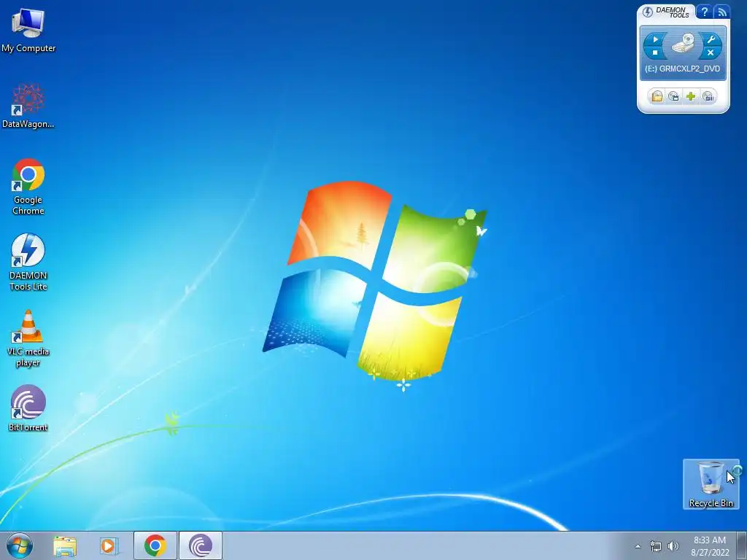Switch to the Chrome taskbar button
Screen dimensions: 747x560
[x=155, y=545]
